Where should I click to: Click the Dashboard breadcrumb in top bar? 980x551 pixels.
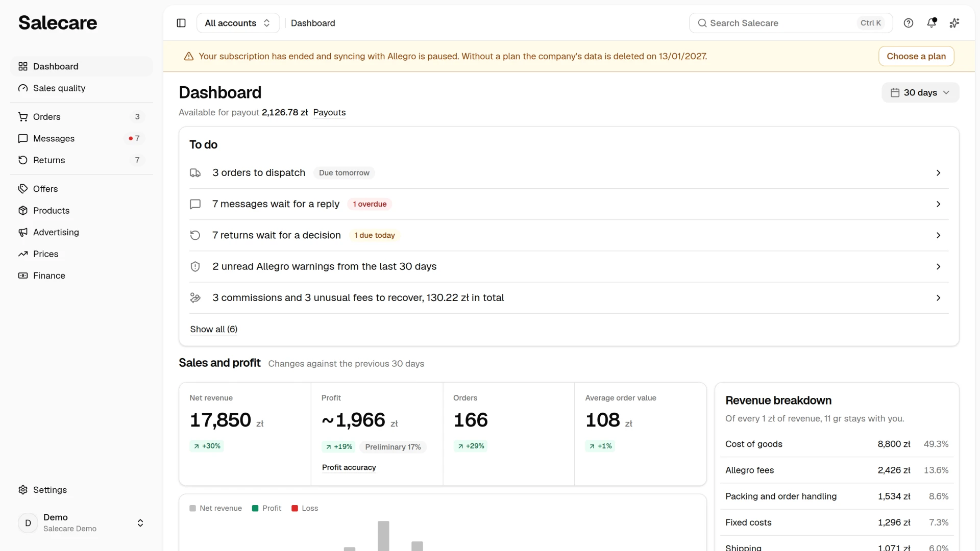[313, 23]
